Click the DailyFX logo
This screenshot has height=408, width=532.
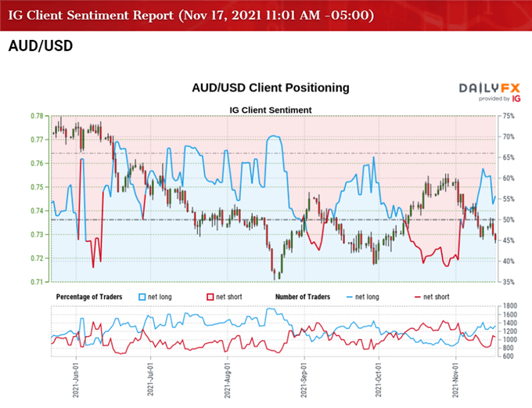pos(489,88)
